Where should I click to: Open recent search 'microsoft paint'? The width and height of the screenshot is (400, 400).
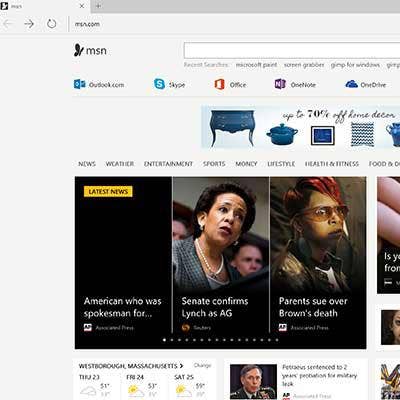coord(256,65)
